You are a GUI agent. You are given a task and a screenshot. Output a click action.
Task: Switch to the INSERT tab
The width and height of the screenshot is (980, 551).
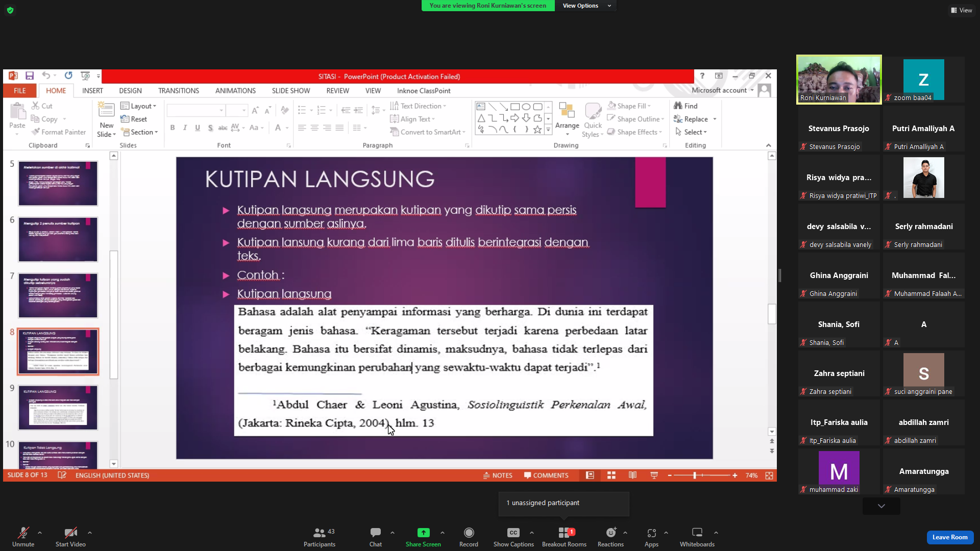[x=92, y=90]
